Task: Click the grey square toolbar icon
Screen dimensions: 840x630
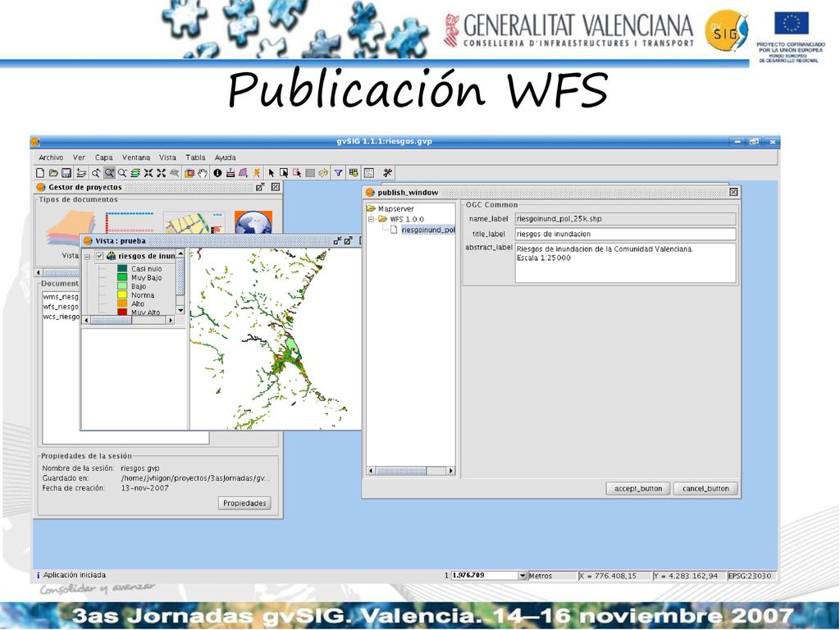Action: click(x=310, y=173)
